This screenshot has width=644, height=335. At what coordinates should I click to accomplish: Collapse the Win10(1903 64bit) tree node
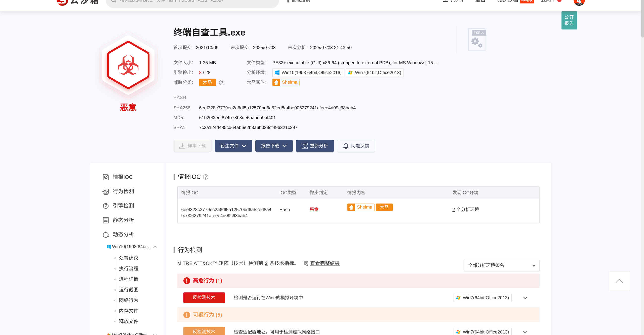[155, 247]
